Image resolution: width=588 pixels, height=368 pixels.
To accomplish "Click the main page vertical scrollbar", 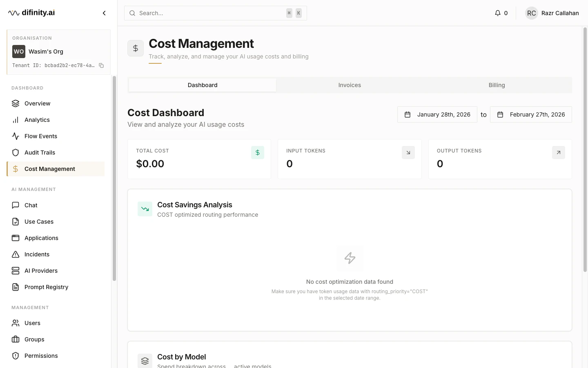I will [x=585, y=149].
